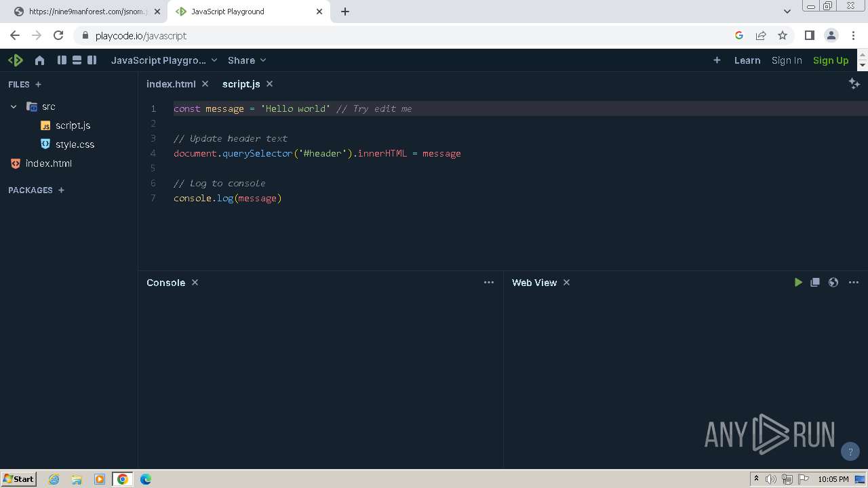Close the nine9manforest browser tab

click(157, 12)
